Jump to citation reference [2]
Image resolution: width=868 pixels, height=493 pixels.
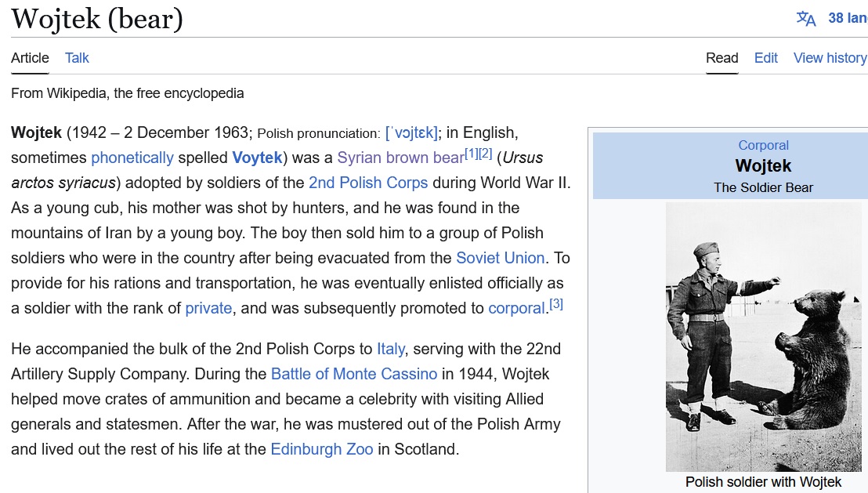click(x=485, y=154)
